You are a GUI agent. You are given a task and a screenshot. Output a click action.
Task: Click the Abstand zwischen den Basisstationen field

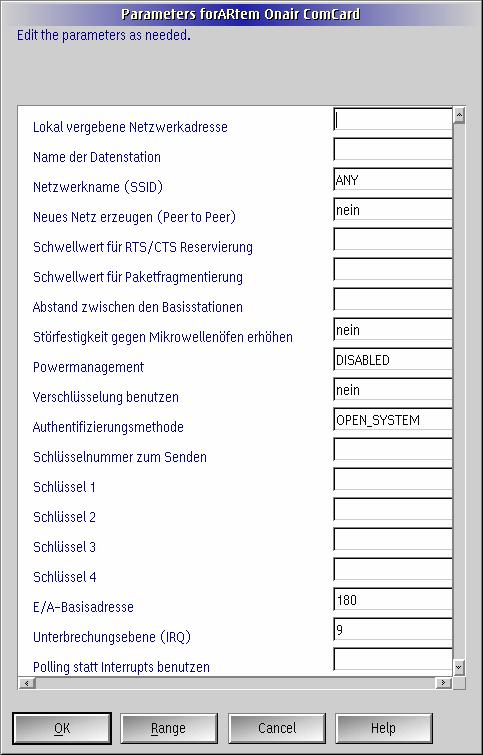click(393, 299)
